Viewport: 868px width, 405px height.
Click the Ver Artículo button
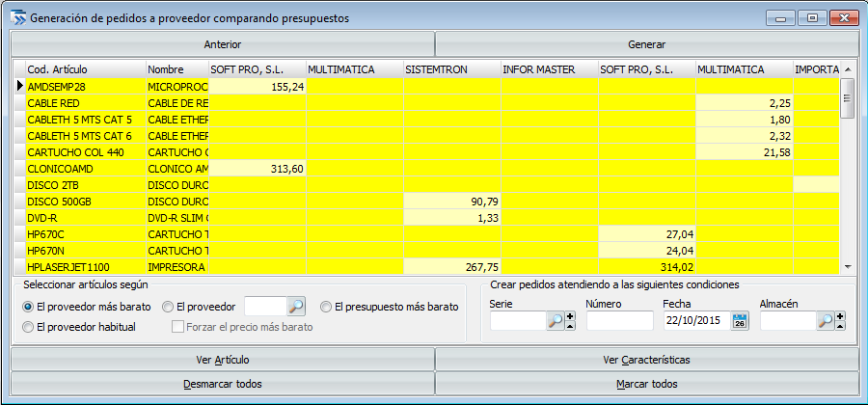coord(222,360)
